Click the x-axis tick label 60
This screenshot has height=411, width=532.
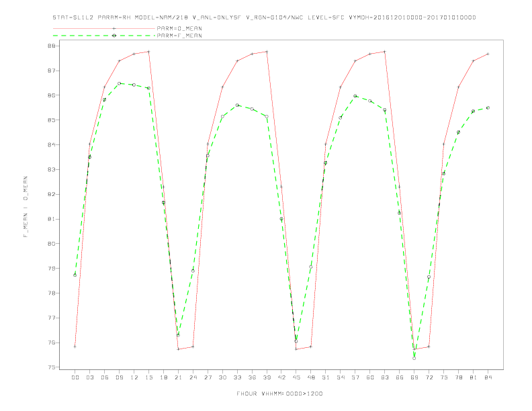point(370,377)
